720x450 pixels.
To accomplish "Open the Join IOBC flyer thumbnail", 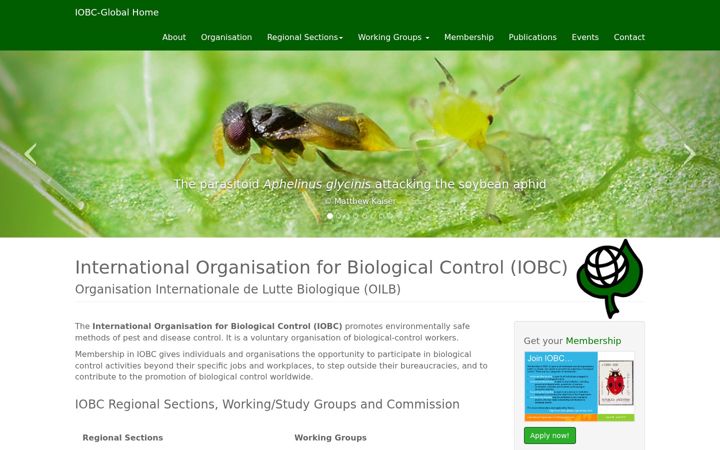I will [x=579, y=387].
